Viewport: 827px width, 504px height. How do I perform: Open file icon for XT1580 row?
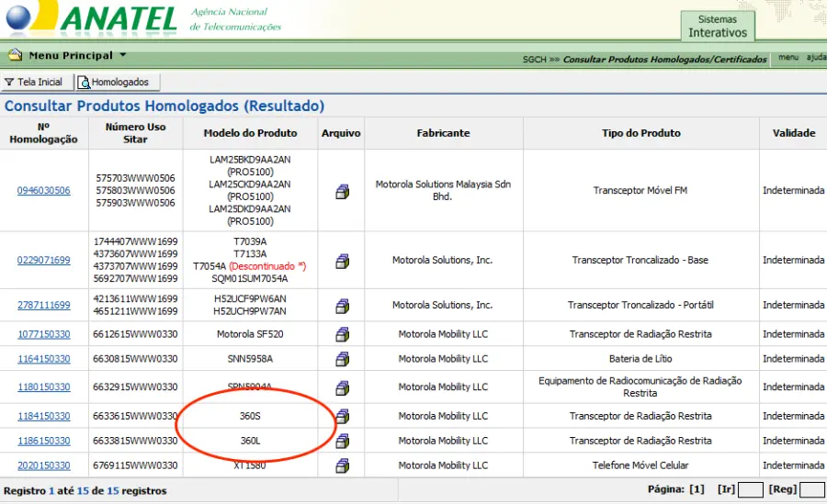pos(342,465)
